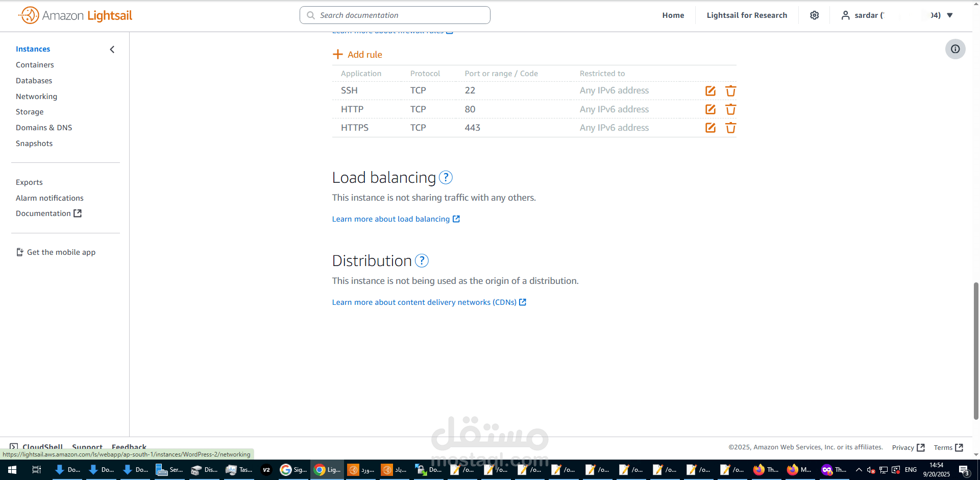
Task: Click the Search documentation field
Action: coord(395,15)
